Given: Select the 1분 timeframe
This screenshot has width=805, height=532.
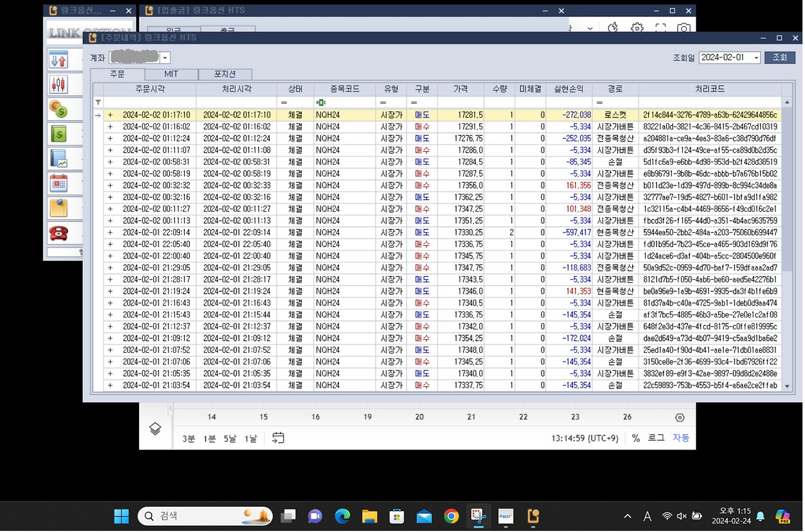Looking at the screenshot, I should 209,438.
